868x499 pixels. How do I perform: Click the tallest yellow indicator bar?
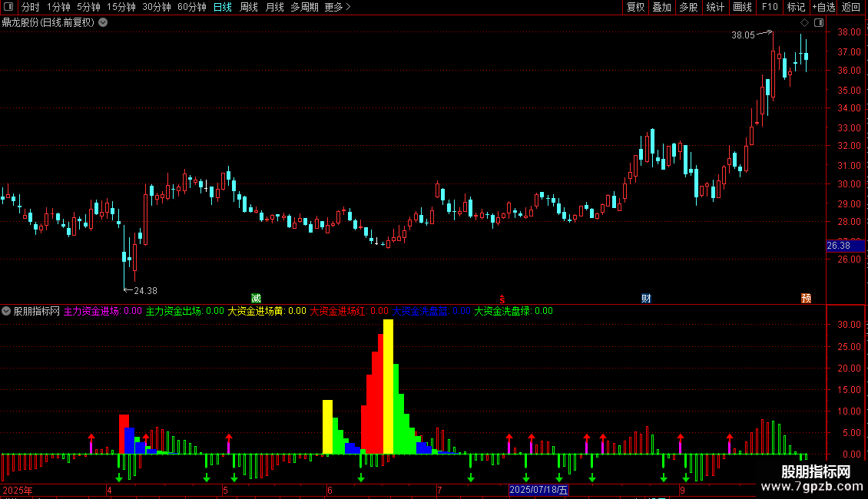click(388, 387)
